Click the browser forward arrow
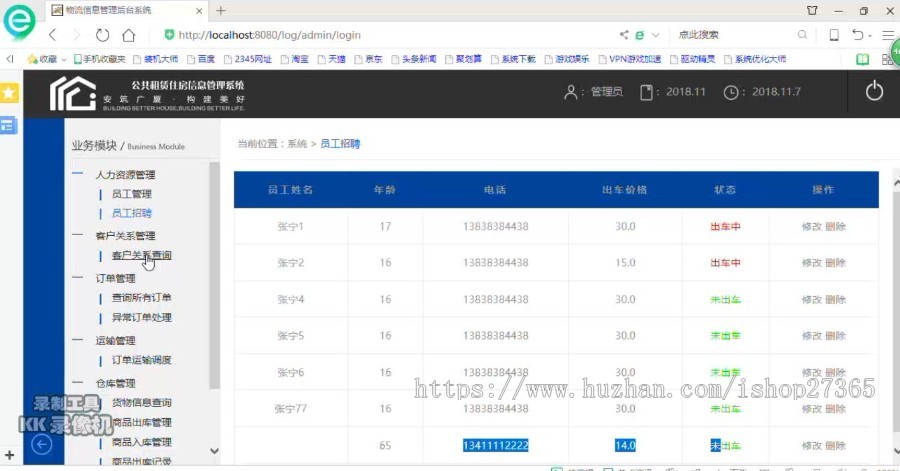The height and width of the screenshot is (471, 900). coord(77,35)
